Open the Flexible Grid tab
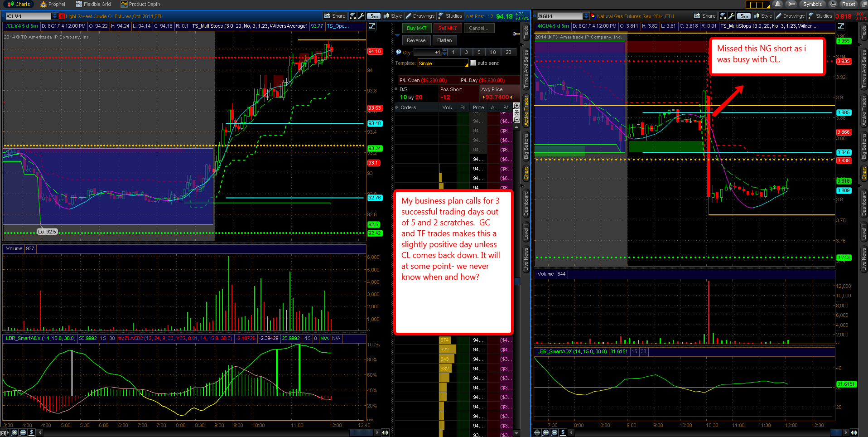 click(93, 4)
